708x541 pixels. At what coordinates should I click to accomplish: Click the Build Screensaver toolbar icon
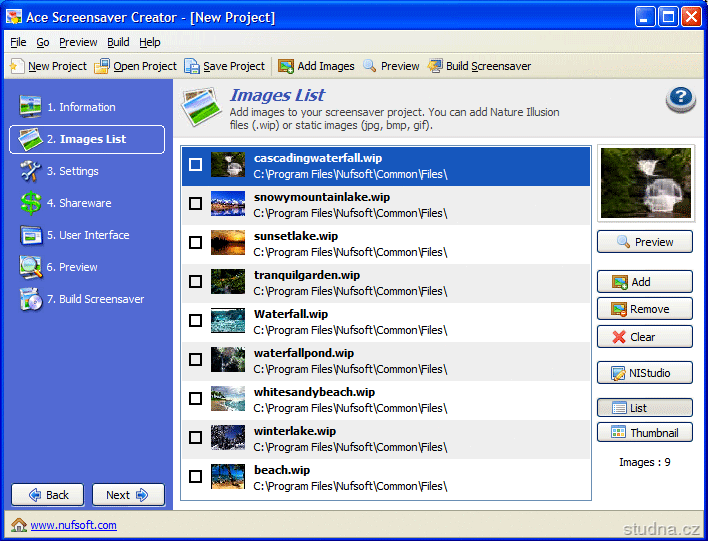tap(435, 66)
